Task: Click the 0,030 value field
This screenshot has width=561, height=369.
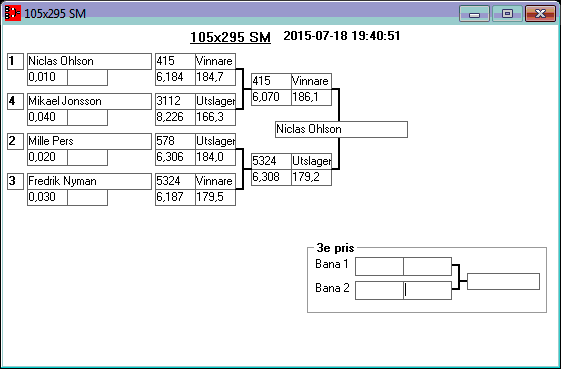Action: click(x=47, y=198)
